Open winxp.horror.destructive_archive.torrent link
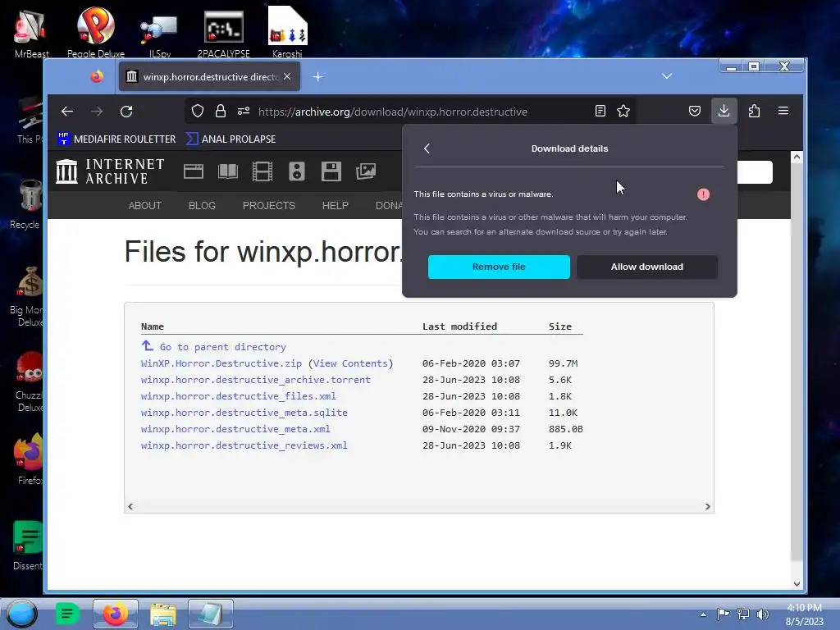This screenshot has height=630, width=840. coord(256,380)
